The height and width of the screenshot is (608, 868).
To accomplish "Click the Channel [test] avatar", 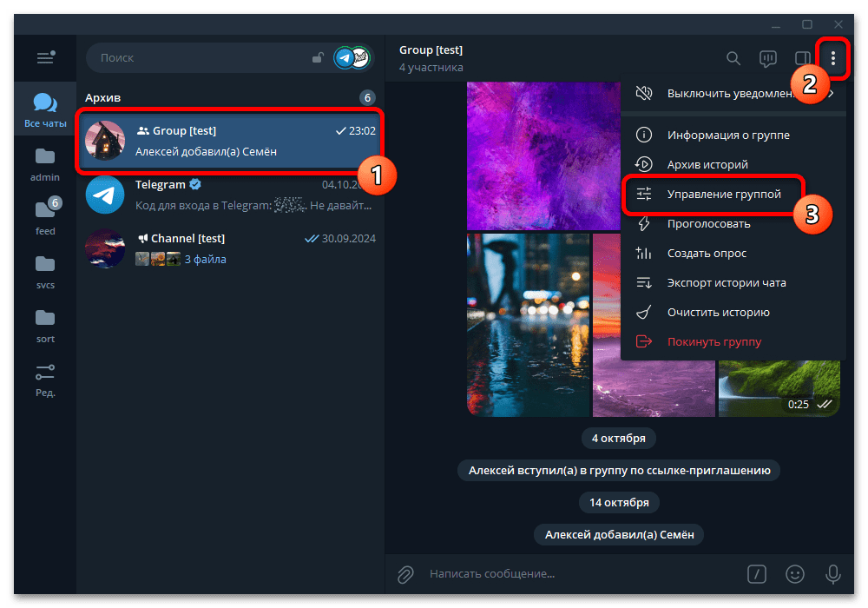I will (x=105, y=248).
